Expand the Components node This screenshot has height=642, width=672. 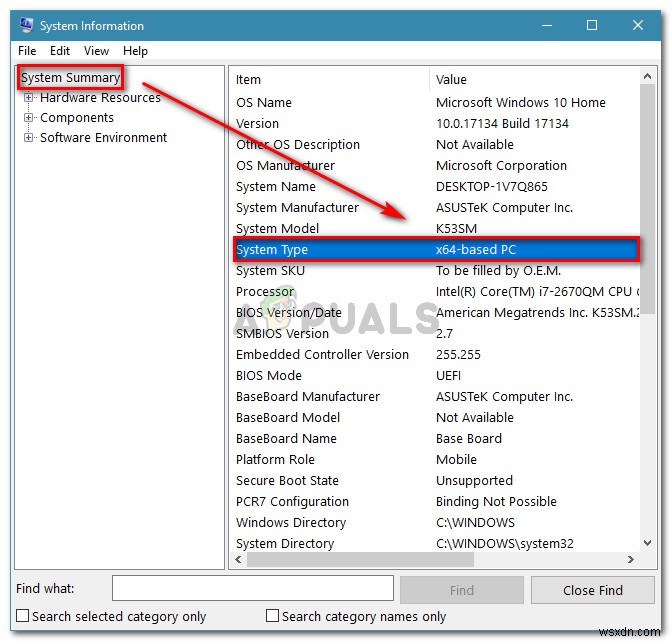[28, 117]
